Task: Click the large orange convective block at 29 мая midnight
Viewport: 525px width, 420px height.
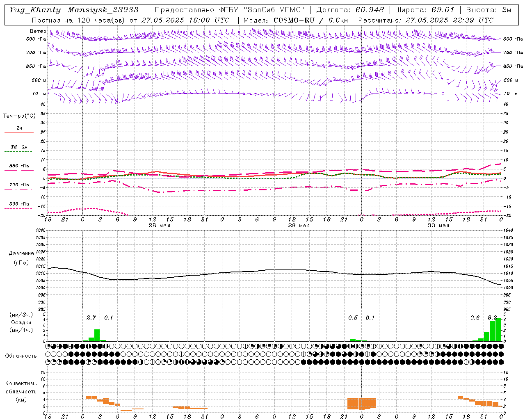Action: (x=361, y=403)
